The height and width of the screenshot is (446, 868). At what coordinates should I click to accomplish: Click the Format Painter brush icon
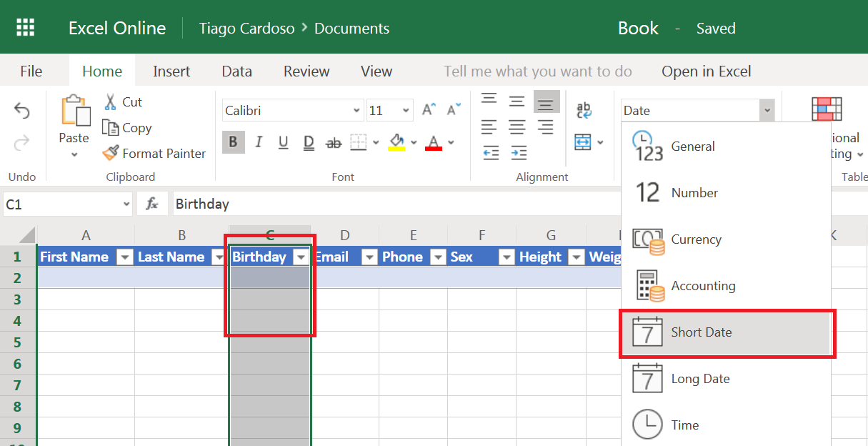tap(110, 153)
